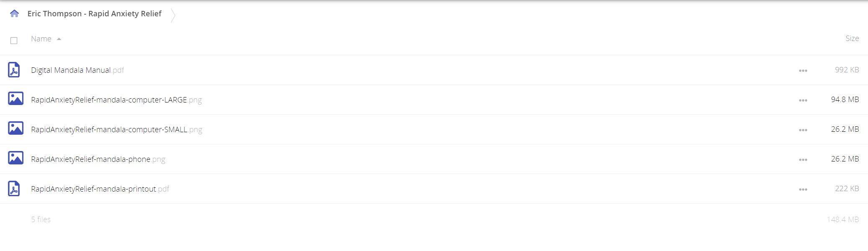Toggle the name sort direction arrow
The image size is (868, 251).
click(x=59, y=39)
